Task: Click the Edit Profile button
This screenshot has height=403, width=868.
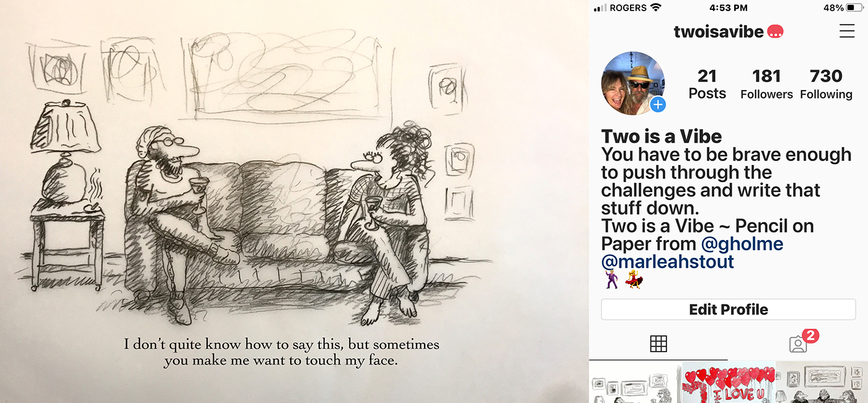Action: 728,309
